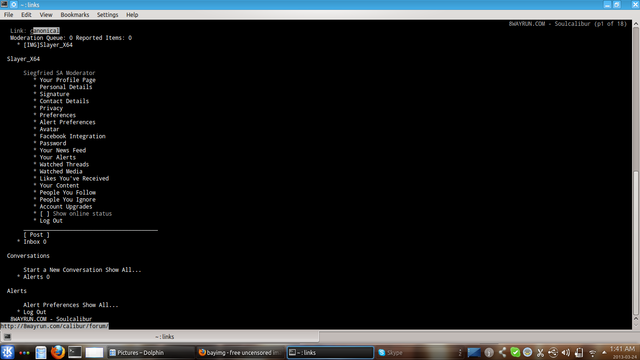Click the Post button
640x360 pixels.
tap(36, 235)
